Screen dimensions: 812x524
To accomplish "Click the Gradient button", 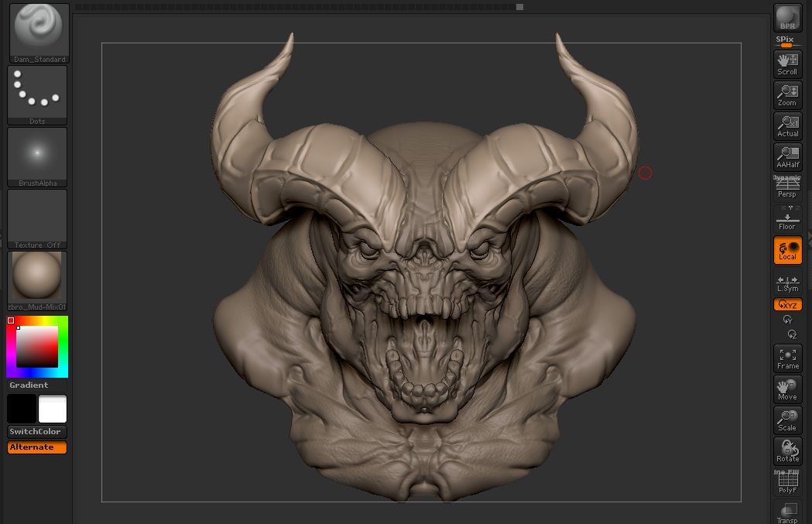I will point(37,385).
